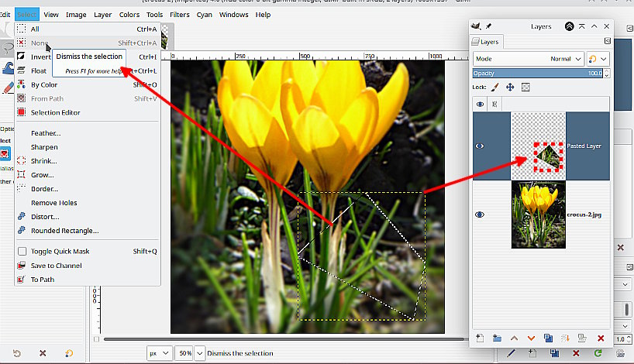Choose Distort... in Select menu

88,217
